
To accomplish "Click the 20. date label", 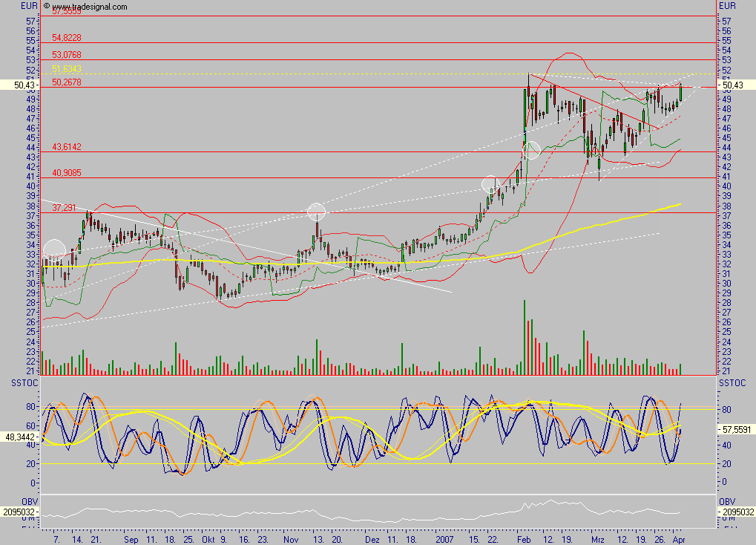I will 337,539.
